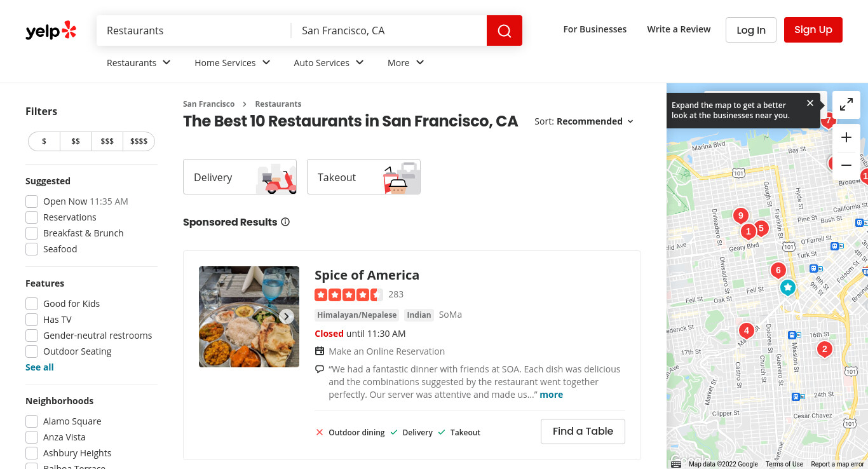Focus the Restaurants search field

[194, 31]
